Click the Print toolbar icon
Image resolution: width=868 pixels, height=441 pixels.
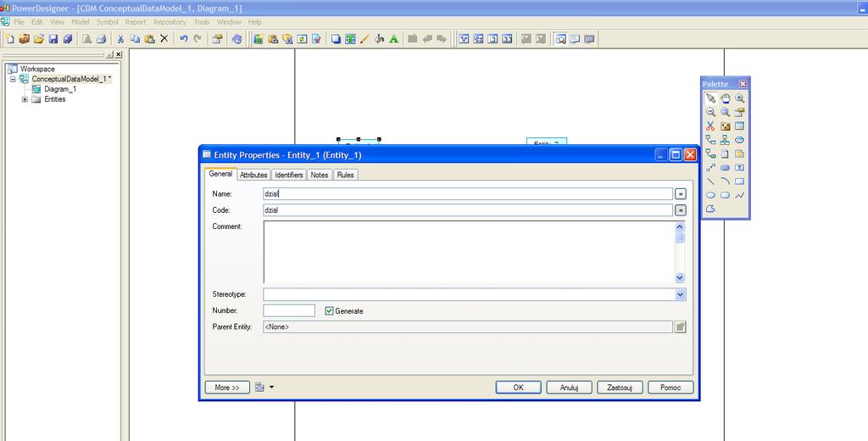click(x=102, y=39)
